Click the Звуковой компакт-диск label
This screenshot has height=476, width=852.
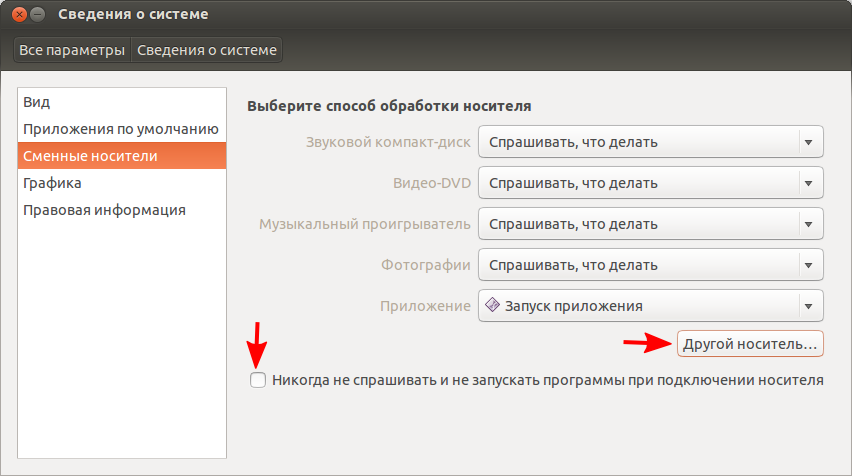[x=388, y=142]
